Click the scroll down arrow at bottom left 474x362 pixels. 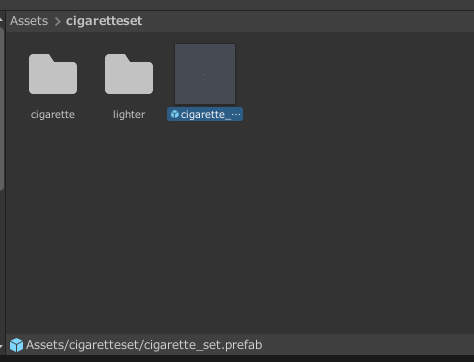pyautogui.click(x=1, y=347)
